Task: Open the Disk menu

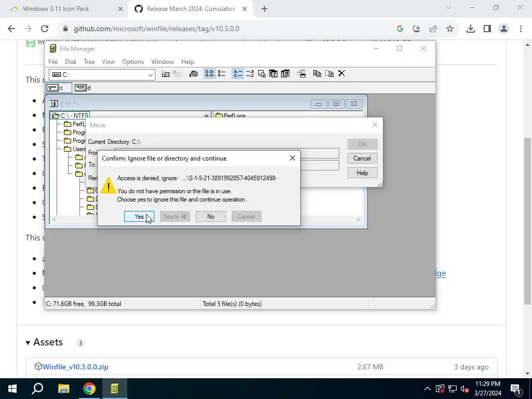Action: click(x=71, y=62)
